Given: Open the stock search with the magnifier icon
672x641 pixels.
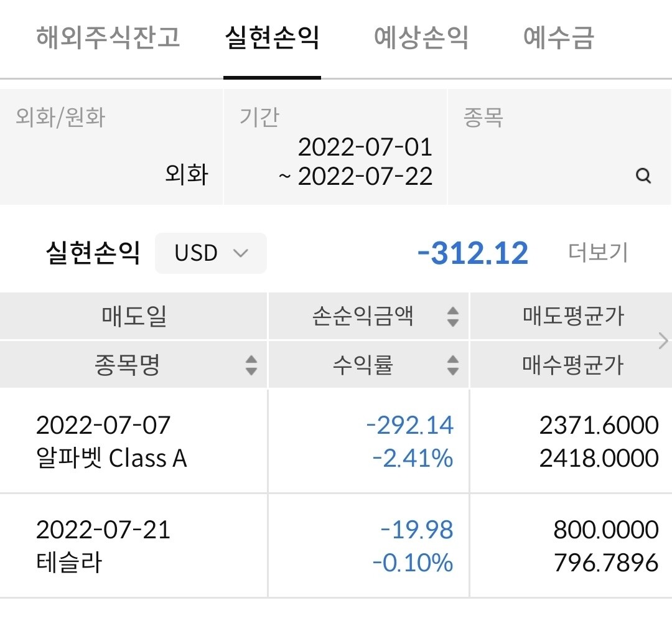Looking at the screenshot, I should pos(642,177).
